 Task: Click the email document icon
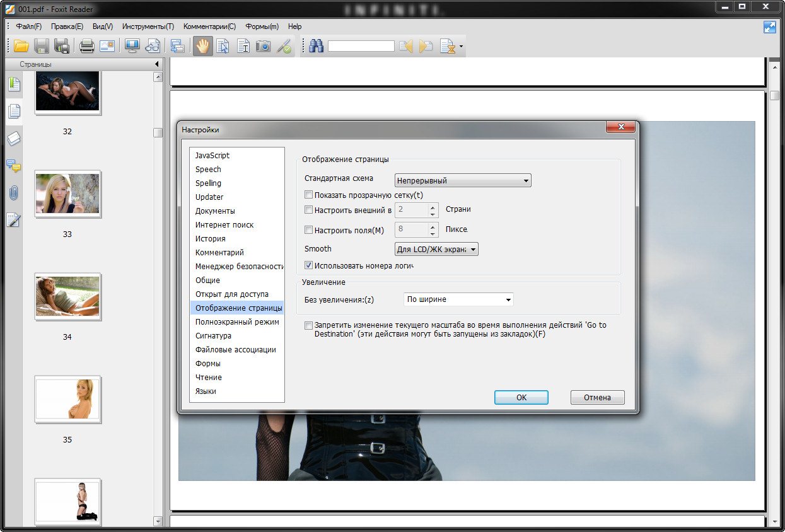coord(107,46)
